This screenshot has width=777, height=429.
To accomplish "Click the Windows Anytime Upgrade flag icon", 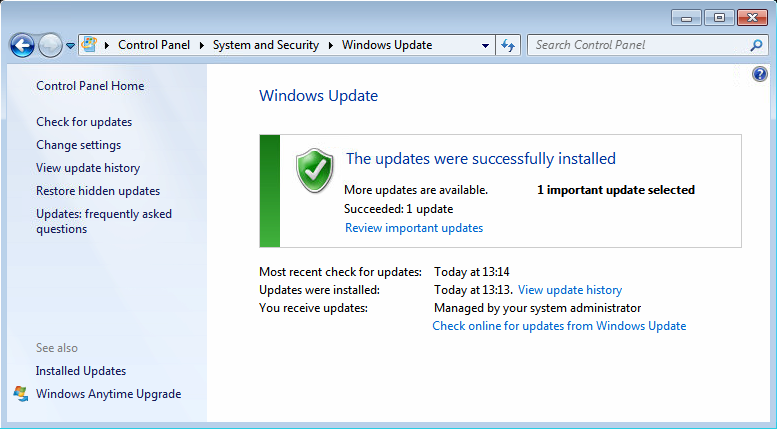I will click(x=21, y=394).
